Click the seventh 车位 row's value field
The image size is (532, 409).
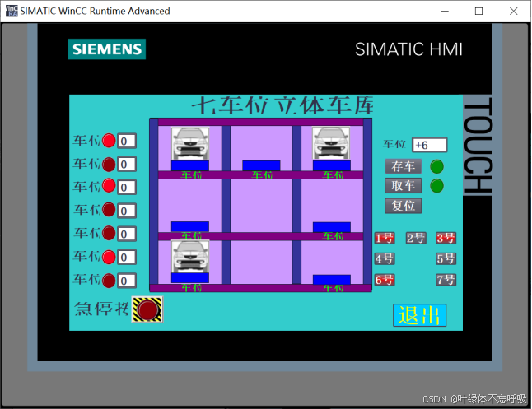(127, 281)
